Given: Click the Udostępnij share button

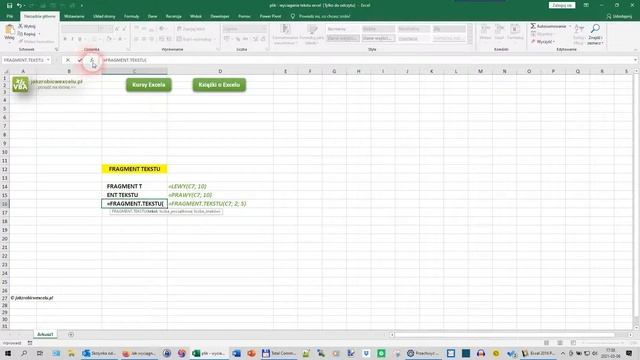Looking at the screenshot, I should [619, 16].
